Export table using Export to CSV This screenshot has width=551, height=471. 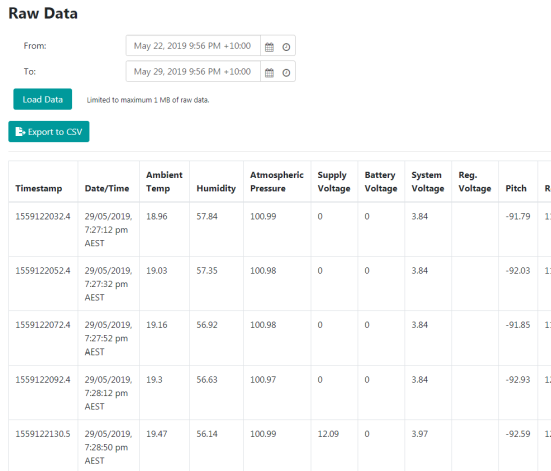(x=49, y=132)
